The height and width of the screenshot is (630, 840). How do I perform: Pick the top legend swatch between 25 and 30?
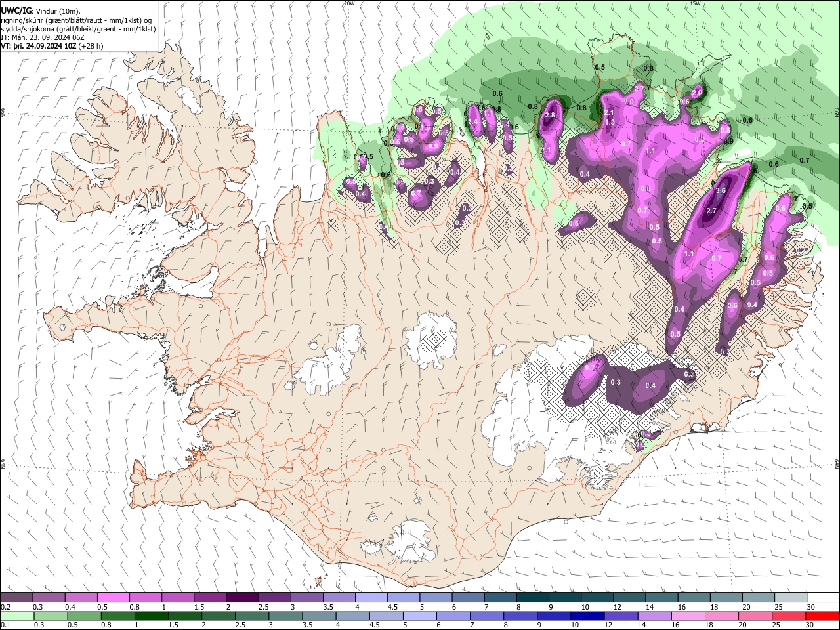coord(791,597)
